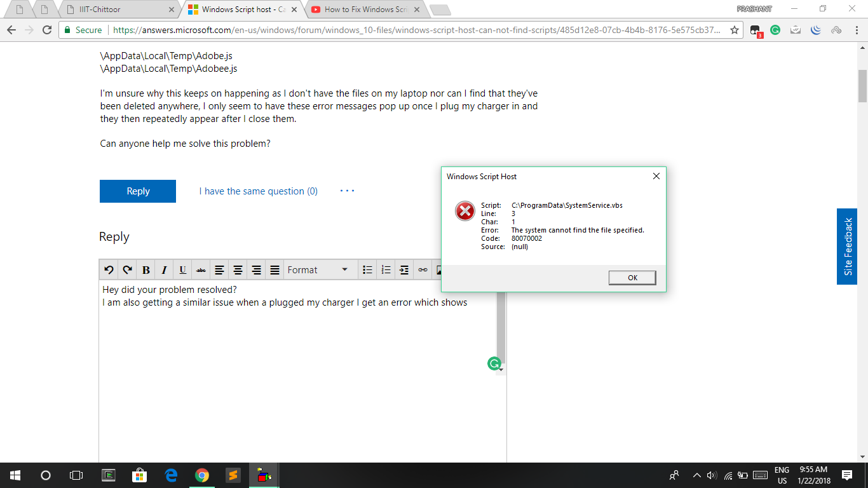Insert a numbered list
The height and width of the screenshot is (488, 868).
[x=386, y=270]
